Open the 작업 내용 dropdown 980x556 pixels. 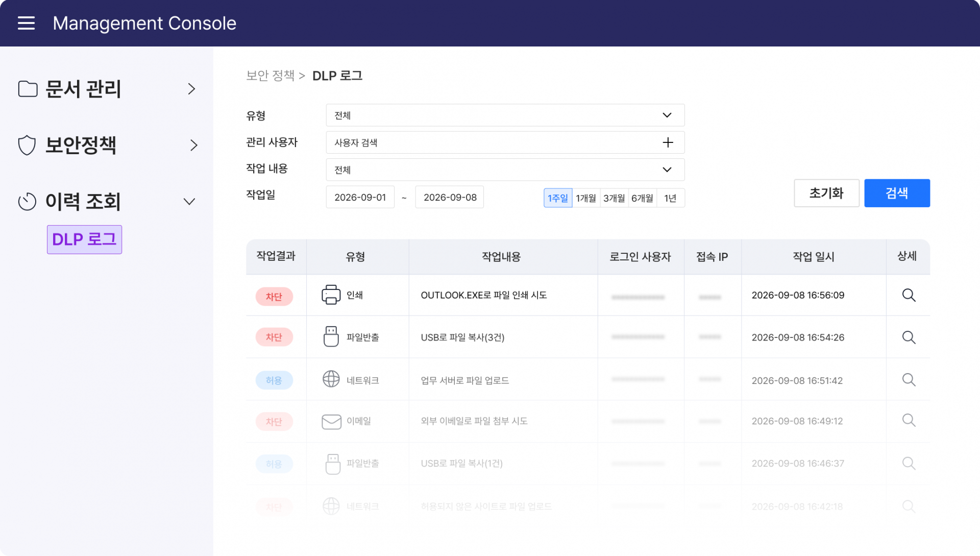(505, 170)
